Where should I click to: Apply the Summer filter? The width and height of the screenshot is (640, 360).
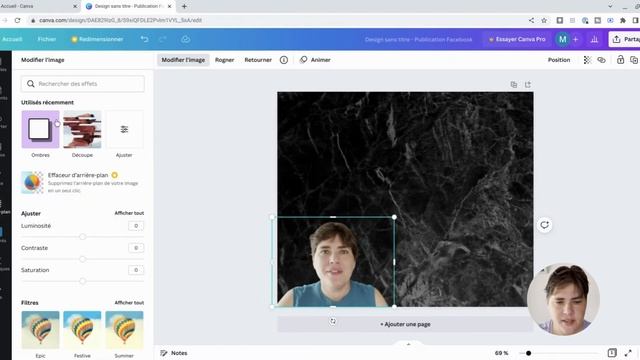coord(124,330)
